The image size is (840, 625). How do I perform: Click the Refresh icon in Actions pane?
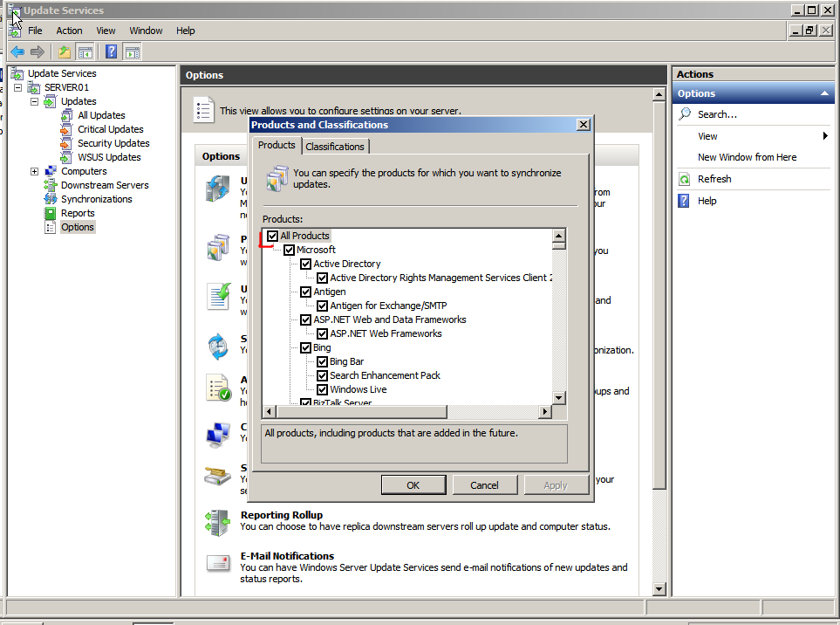tap(685, 179)
